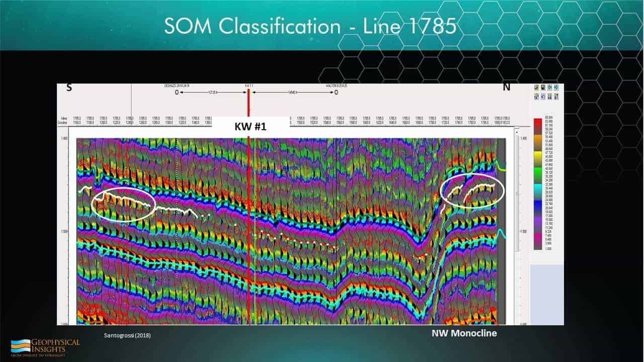644x362 pixels.
Task: Click the circular arrow icon in lower toolbar row
Action: (x=543, y=97)
